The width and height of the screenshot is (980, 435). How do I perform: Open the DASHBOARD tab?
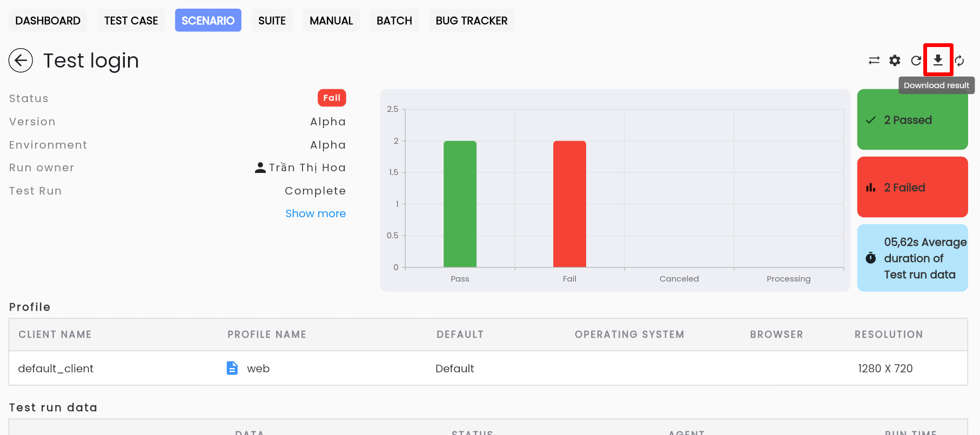pos(48,21)
